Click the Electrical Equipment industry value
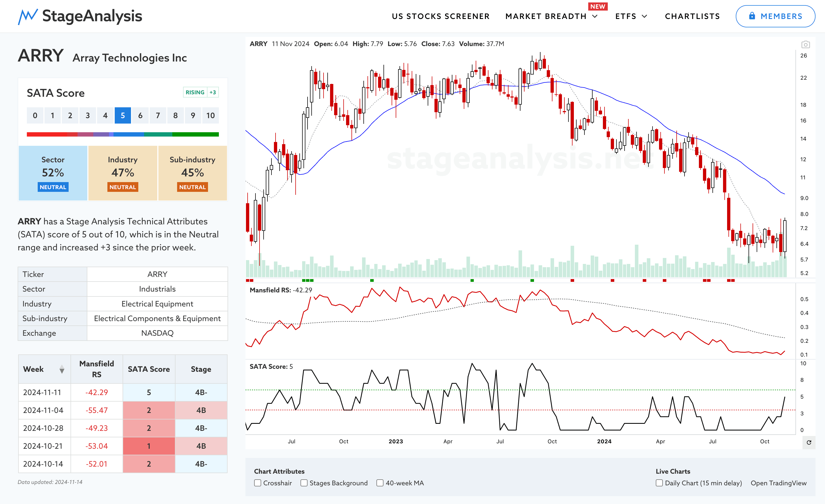This screenshot has height=504, width=825. point(157,304)
